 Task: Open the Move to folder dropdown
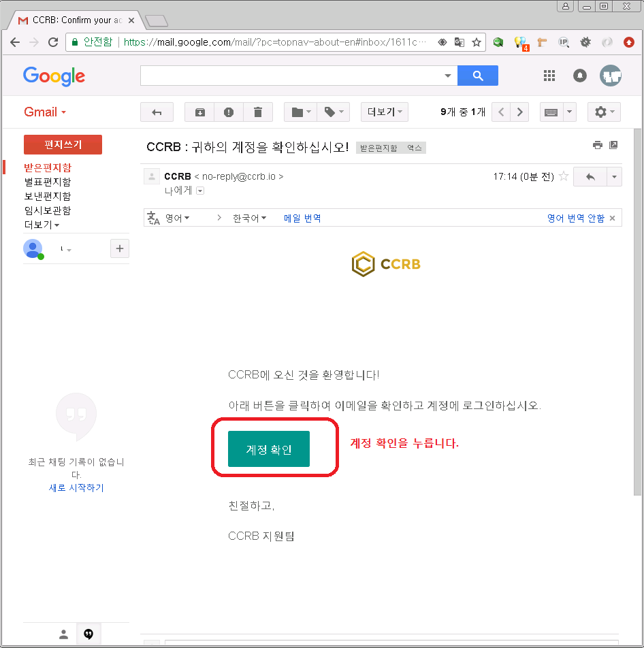[300, 112]
